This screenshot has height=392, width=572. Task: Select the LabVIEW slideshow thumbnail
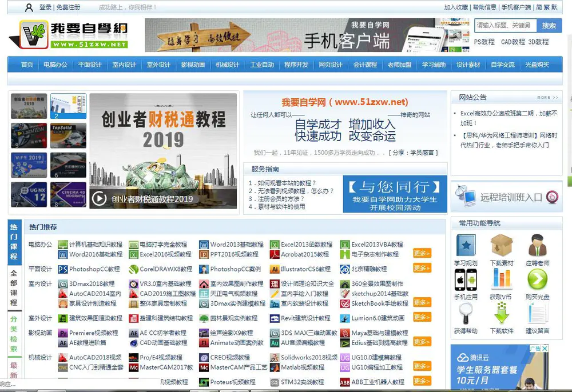29,135
